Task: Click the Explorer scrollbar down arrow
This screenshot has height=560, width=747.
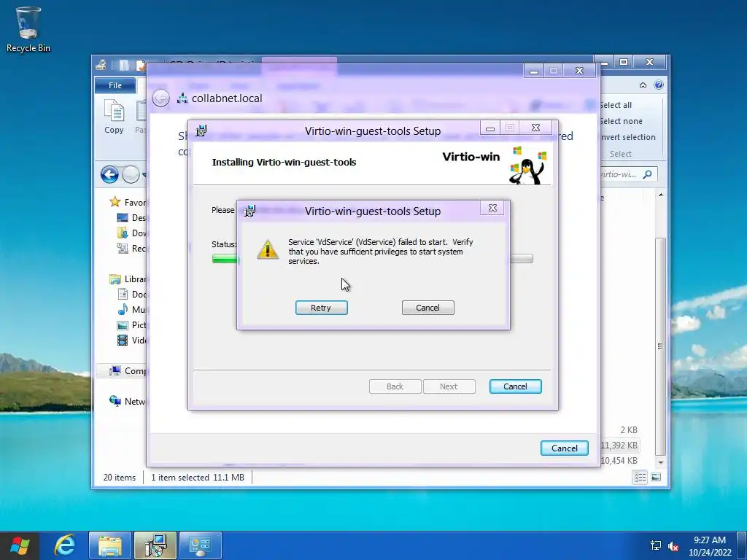Action: coord(661,462)
